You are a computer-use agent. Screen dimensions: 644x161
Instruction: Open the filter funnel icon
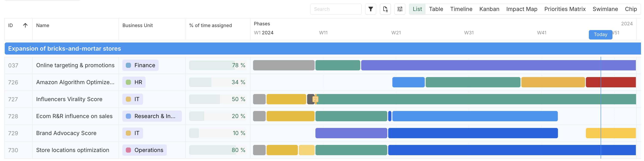pyautogui.click(x=371, y=9)
